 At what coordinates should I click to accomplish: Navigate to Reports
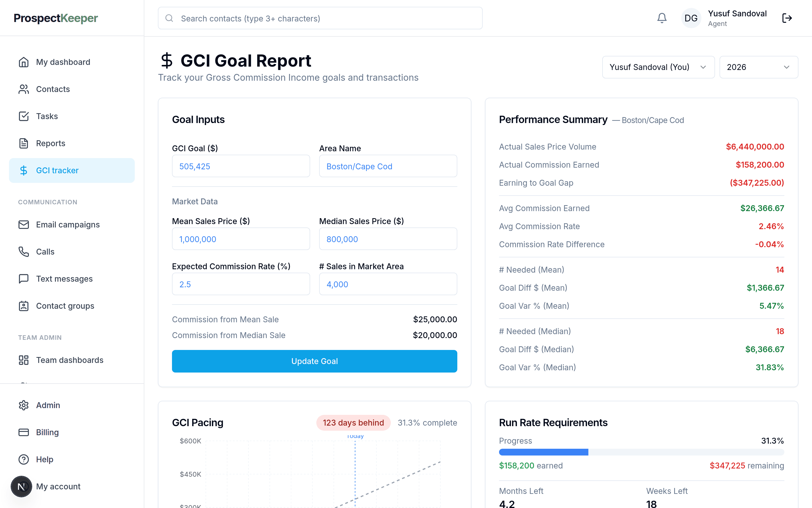[72, 143]
